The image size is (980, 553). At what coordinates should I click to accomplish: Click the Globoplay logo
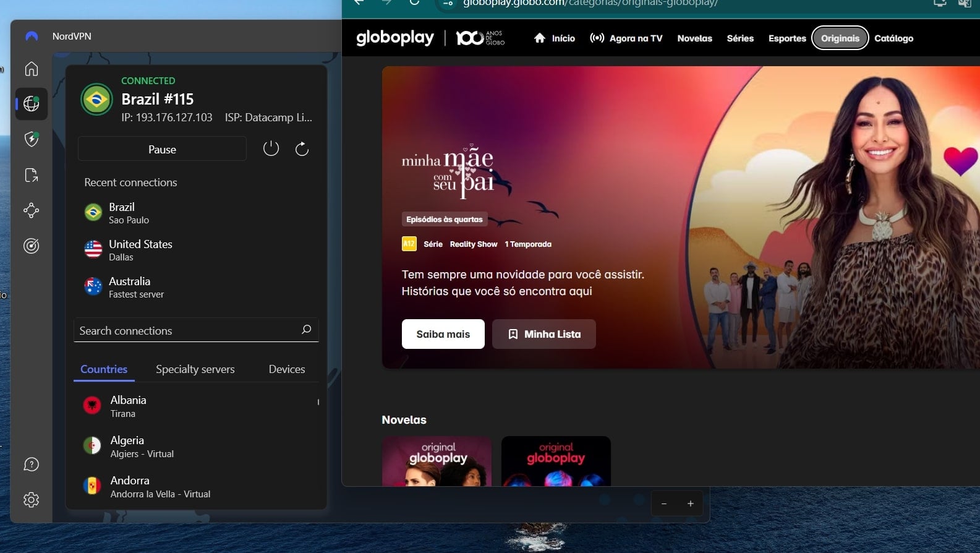coord(395,38)
